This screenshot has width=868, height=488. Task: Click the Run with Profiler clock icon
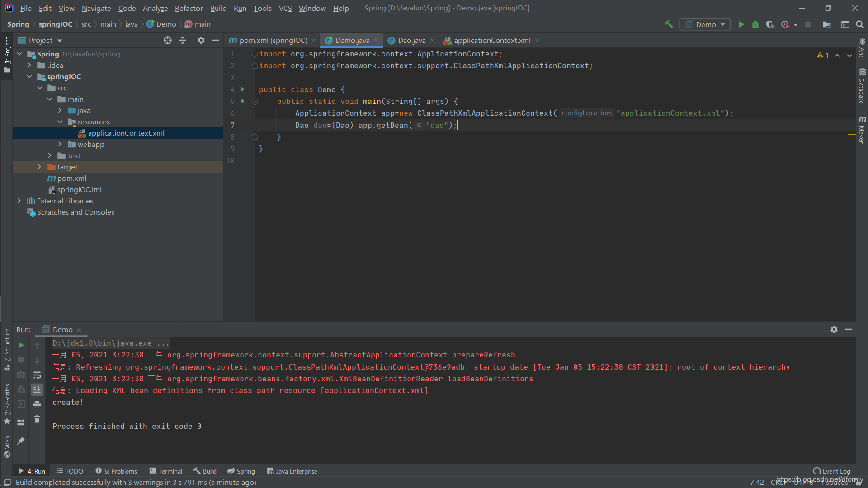click(785, 24)
